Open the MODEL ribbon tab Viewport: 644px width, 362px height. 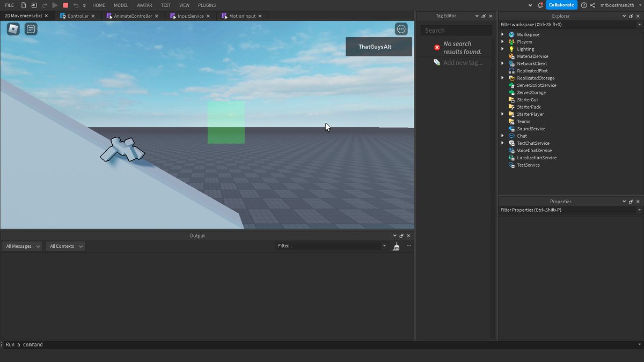(x=120, y=5)
